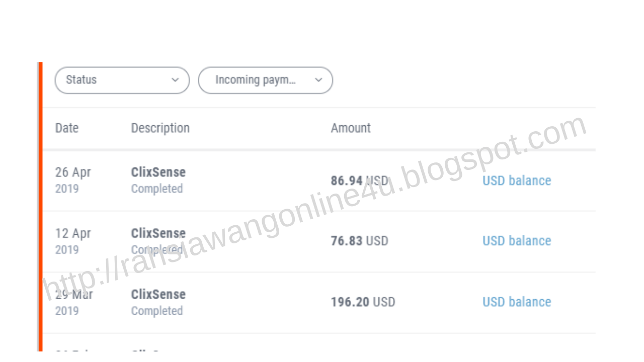Click Completed status under 29 Mar payment
Screen dimensions: 644x362
pos(157,311)
